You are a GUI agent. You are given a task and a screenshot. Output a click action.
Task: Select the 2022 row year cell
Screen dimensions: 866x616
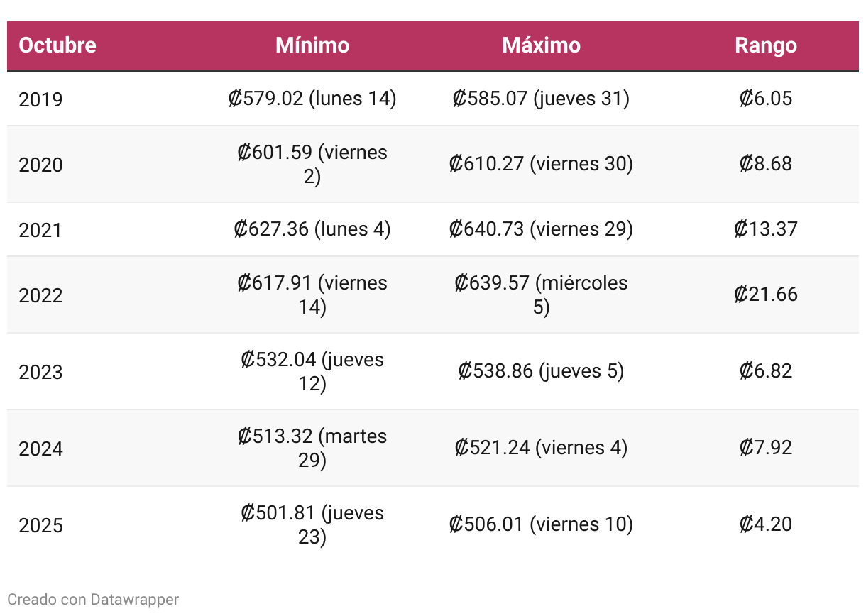[40, 295]
